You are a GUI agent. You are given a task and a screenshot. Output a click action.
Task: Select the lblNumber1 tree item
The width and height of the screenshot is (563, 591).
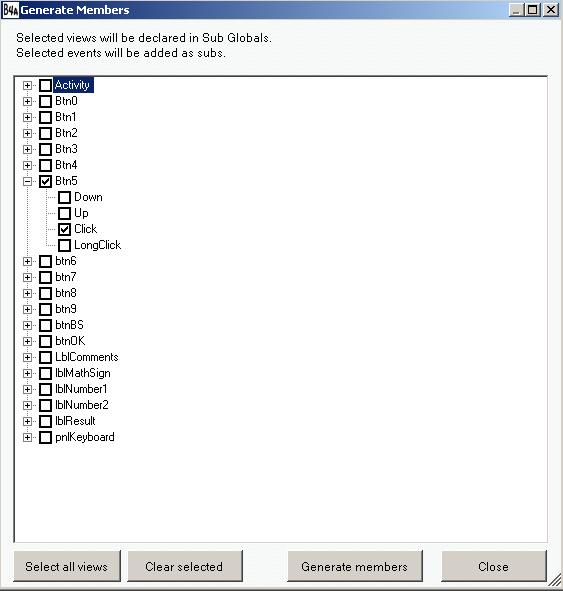81,389
